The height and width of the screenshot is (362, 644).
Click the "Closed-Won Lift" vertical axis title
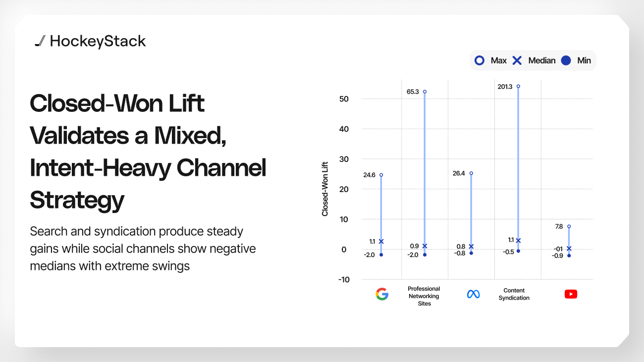coord(325,189)
